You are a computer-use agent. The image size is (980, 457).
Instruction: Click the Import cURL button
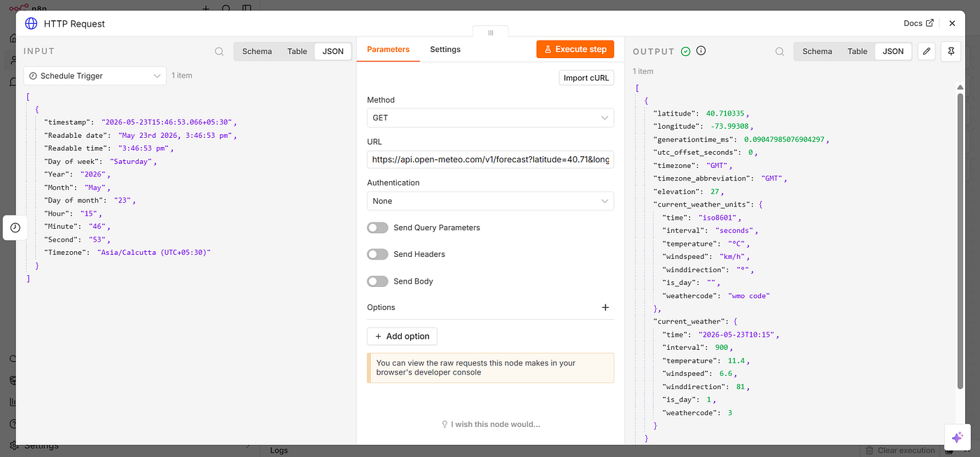587,78
